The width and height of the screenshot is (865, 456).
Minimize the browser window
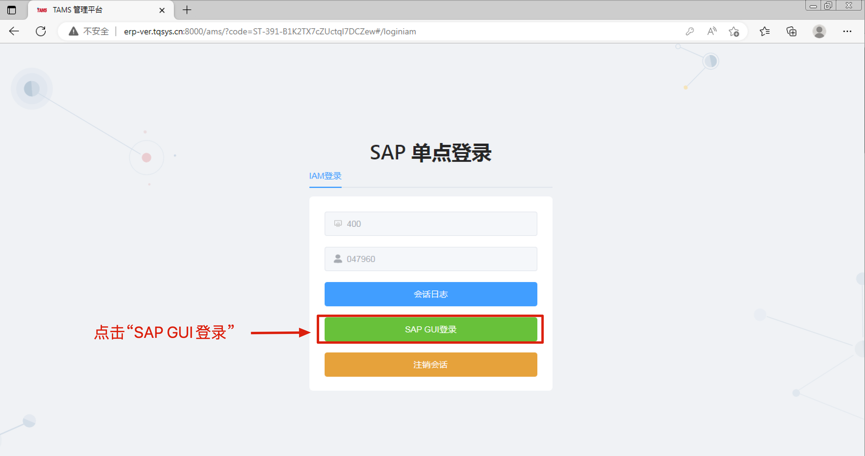[813, 6]
